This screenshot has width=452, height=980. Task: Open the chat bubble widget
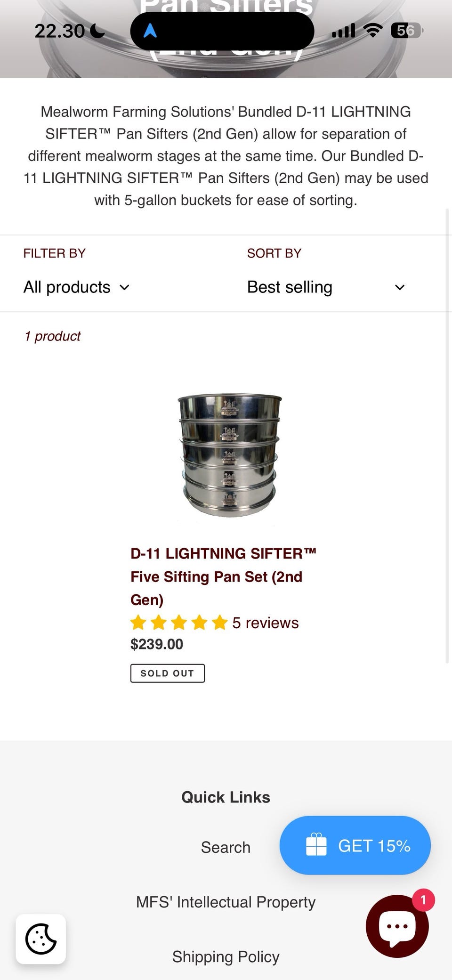397,926
